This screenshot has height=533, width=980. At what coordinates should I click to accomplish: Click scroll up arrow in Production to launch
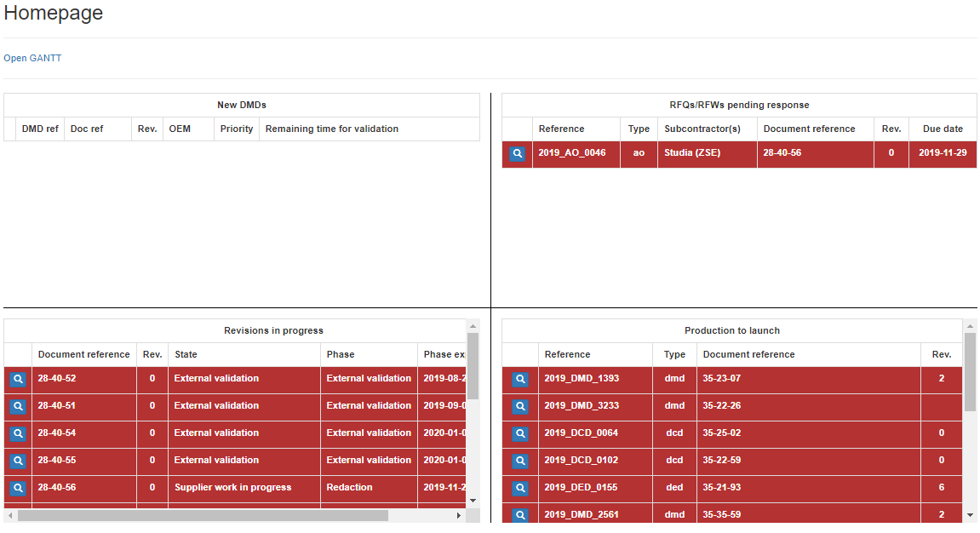(970, 326)
